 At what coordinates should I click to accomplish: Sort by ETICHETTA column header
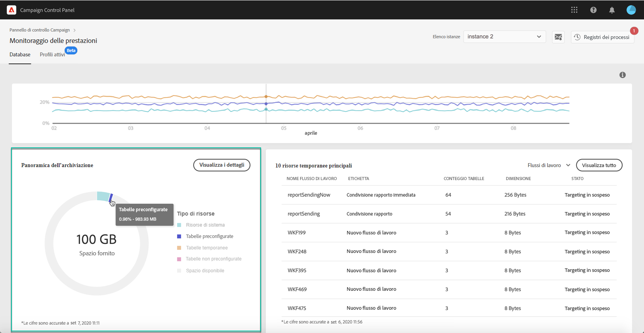pos(358,179)
